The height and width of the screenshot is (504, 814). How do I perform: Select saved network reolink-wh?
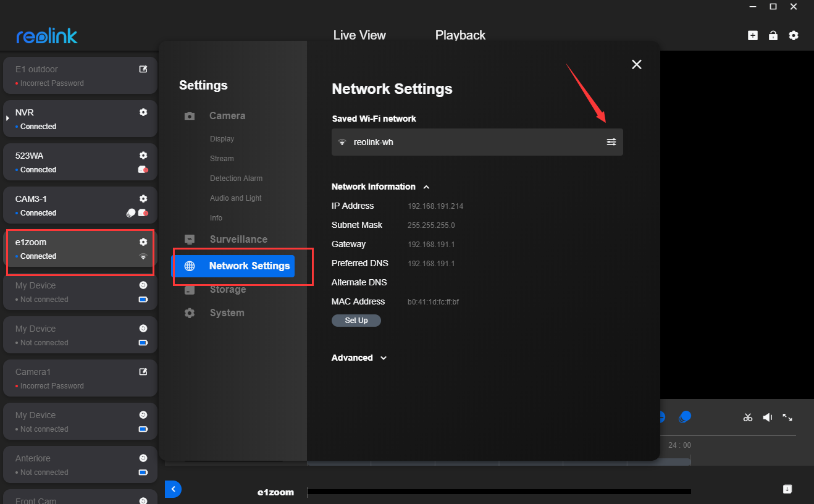[x=477, y=142]
